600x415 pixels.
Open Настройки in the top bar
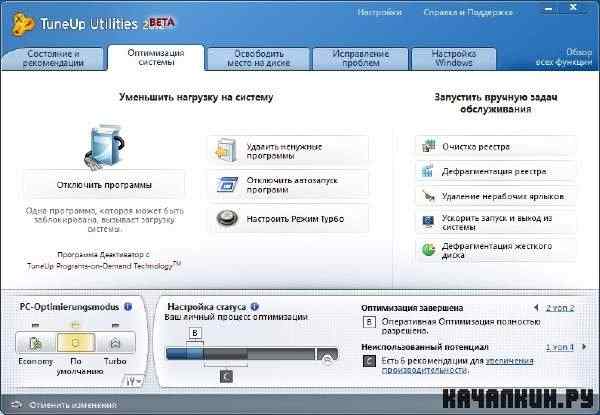coord(380,12)
